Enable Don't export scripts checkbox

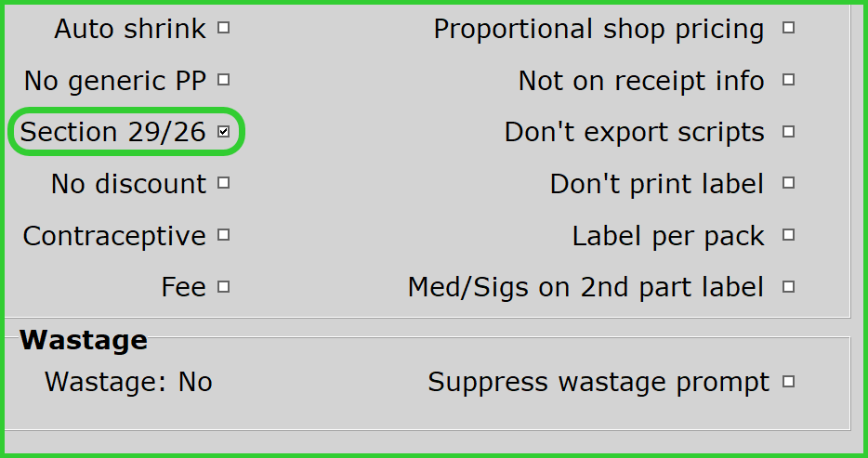coord(788,132)
